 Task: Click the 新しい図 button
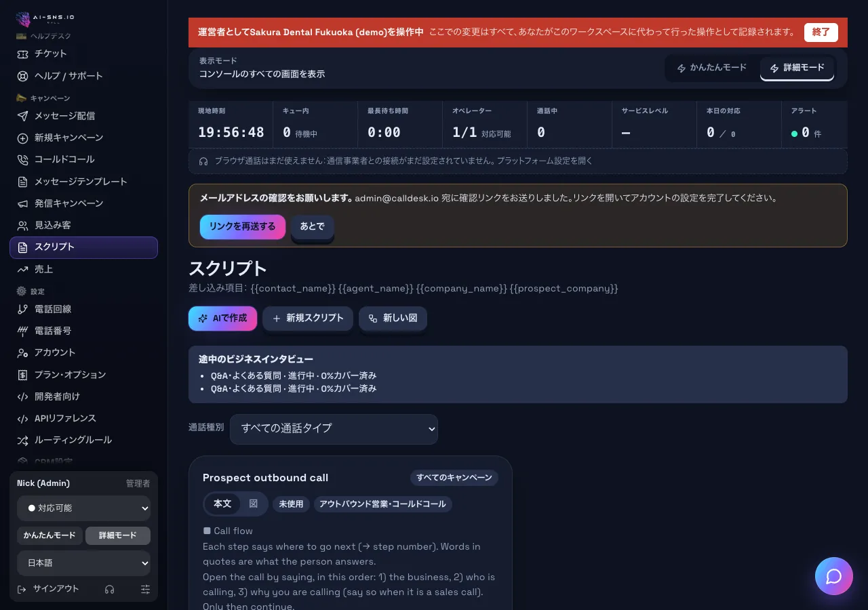pyautogui.click(x=393, y=319)
